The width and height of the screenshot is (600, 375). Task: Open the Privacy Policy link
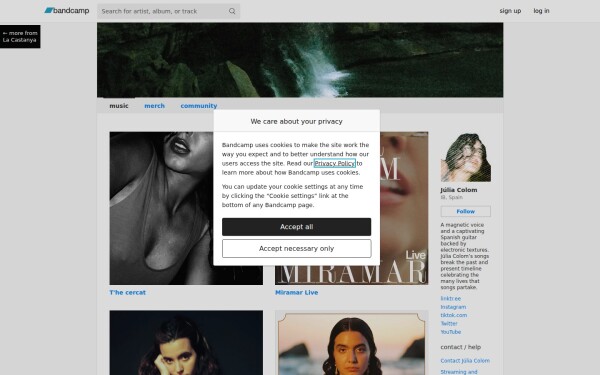[x=334, y=163]
